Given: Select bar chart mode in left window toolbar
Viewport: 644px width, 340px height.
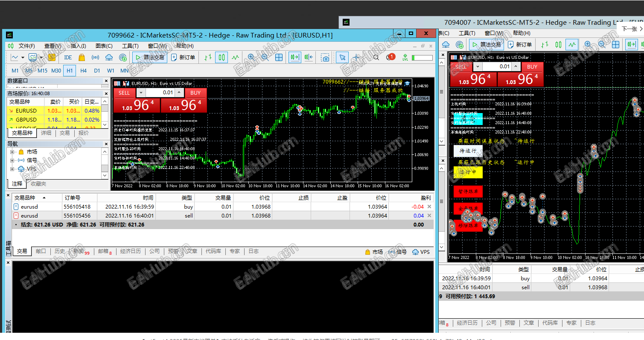Looking at the screenshot, I should pyautogui.click(x=207, y=58).
